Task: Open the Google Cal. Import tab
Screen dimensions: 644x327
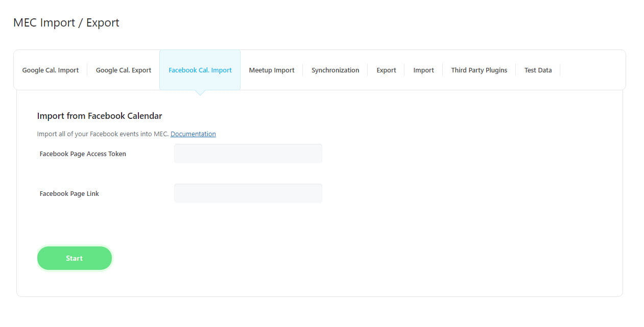Action: pyautogui.click(x=50, y=70)
